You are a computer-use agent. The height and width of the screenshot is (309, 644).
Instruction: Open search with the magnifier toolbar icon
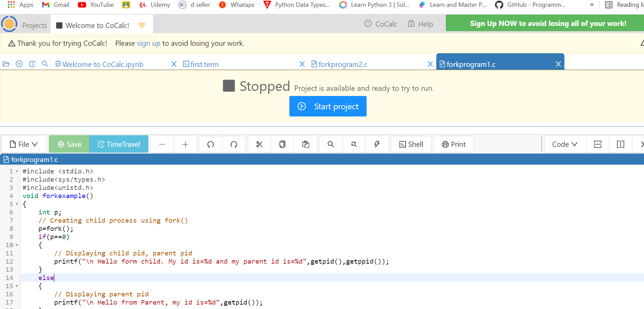[x=330, y=144]
